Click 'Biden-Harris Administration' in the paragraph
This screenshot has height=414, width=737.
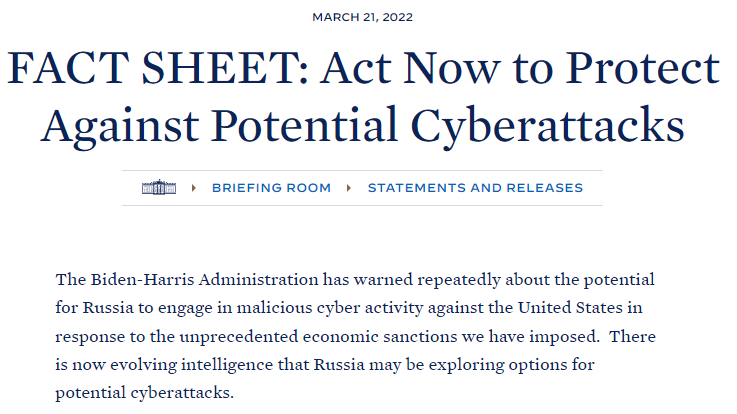tap(204, 280)
